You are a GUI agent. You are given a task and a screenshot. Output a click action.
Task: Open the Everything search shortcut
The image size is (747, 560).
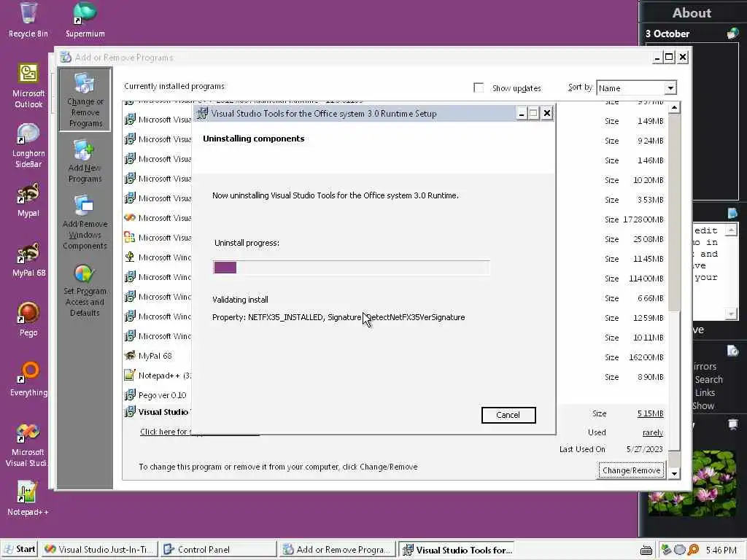[x=28, y=379]
